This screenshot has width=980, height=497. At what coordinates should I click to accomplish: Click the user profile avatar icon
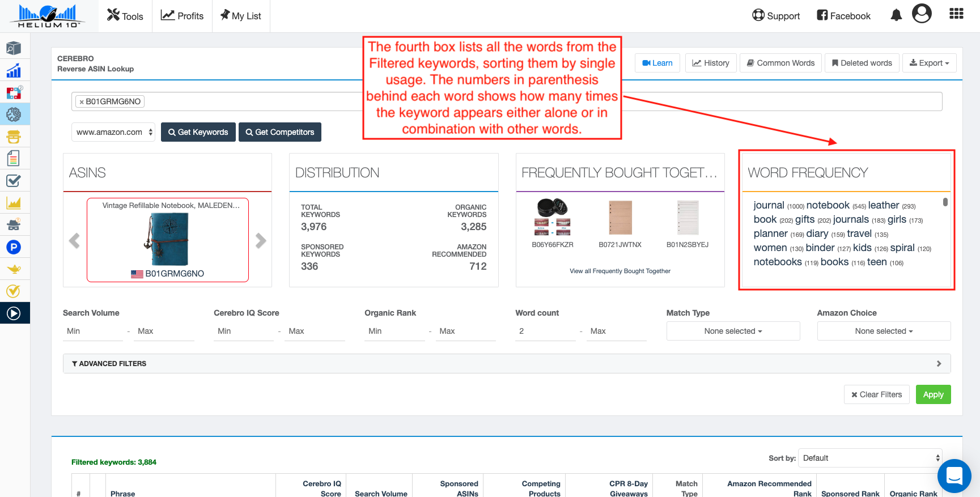922,14
